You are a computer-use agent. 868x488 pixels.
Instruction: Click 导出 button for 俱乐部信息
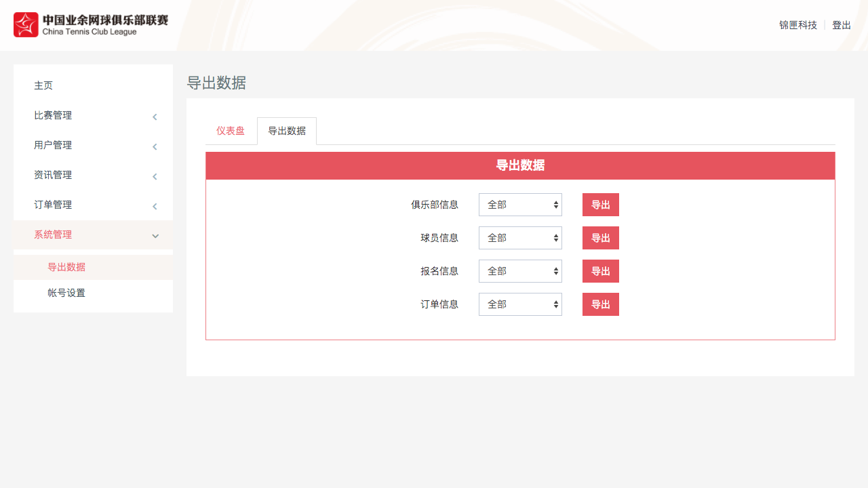(600, 205)
